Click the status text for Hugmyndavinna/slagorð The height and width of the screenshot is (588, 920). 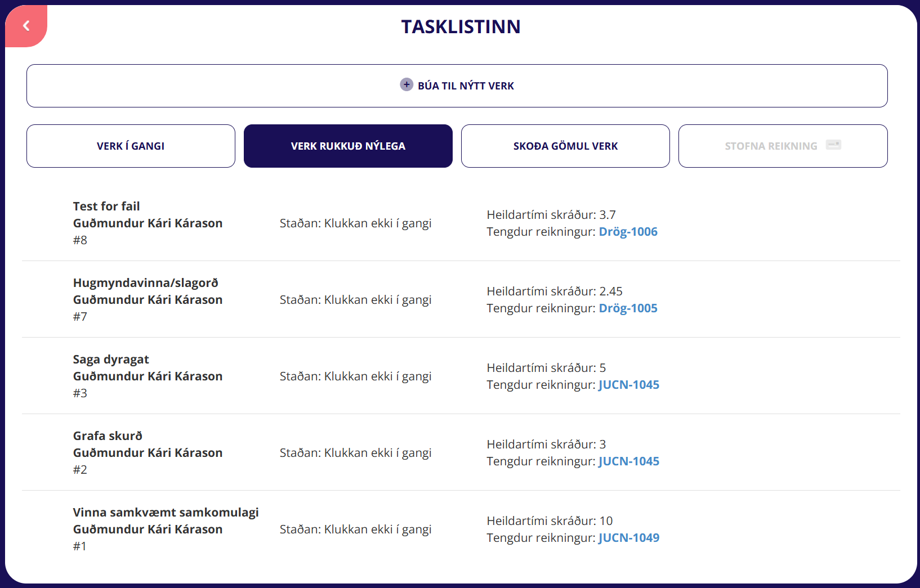tap(355, 300)
